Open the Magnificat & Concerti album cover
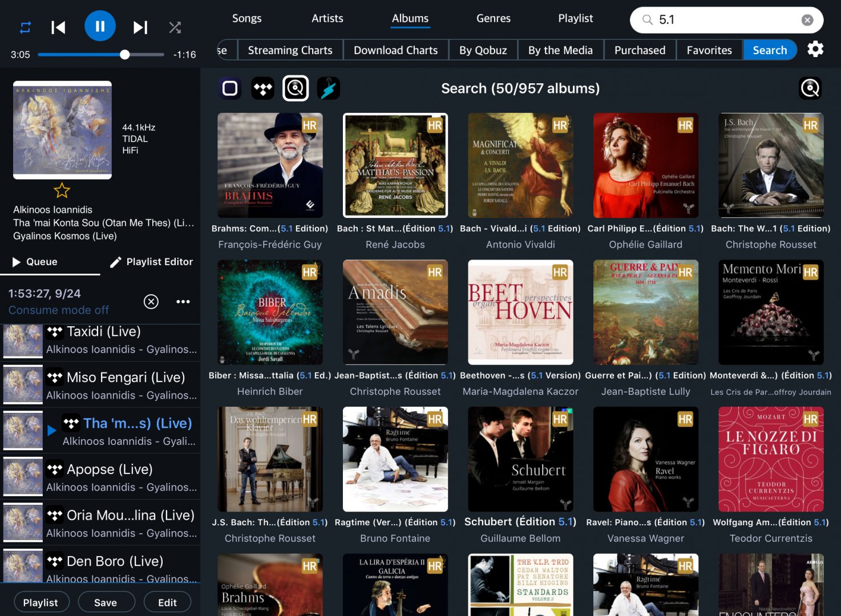Image resolution: width=841 pixels, height=616 pixels. pos(520,165)
